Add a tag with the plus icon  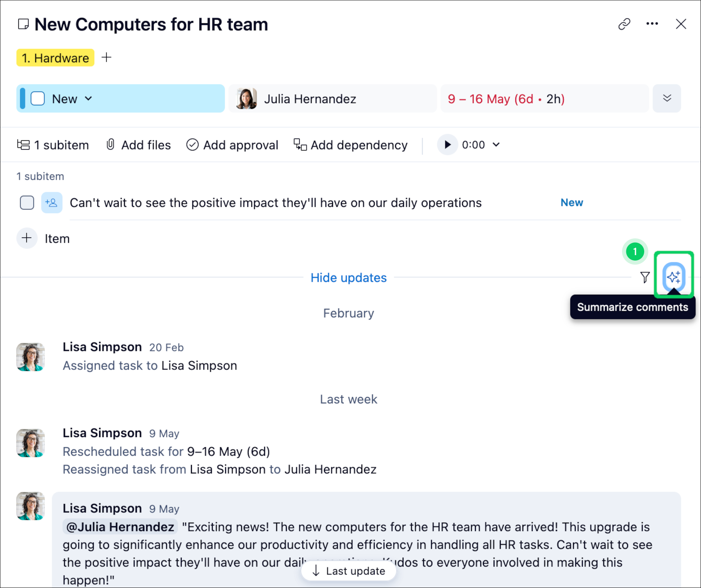pyautogui.click(x=106, y=58)
